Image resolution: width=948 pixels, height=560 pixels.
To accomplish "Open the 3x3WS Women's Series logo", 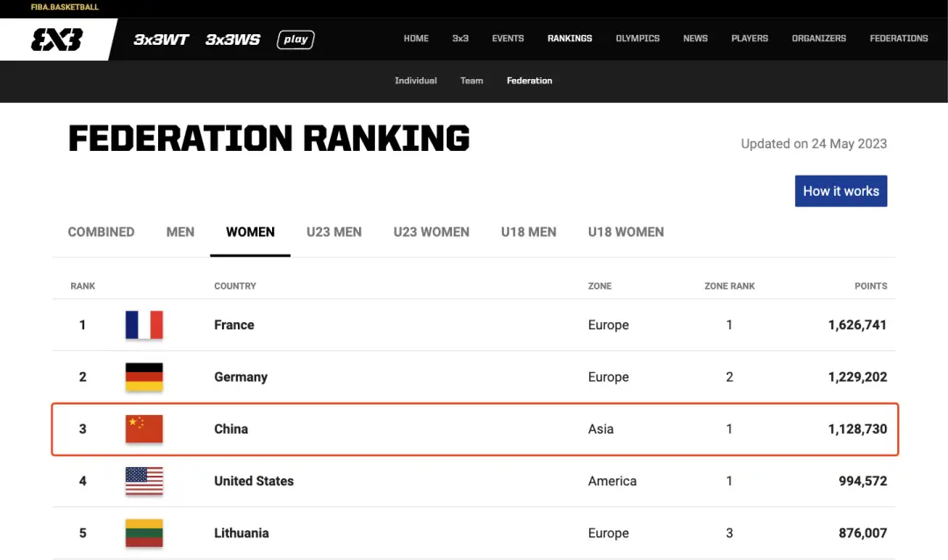I will (x=233, y=39).
